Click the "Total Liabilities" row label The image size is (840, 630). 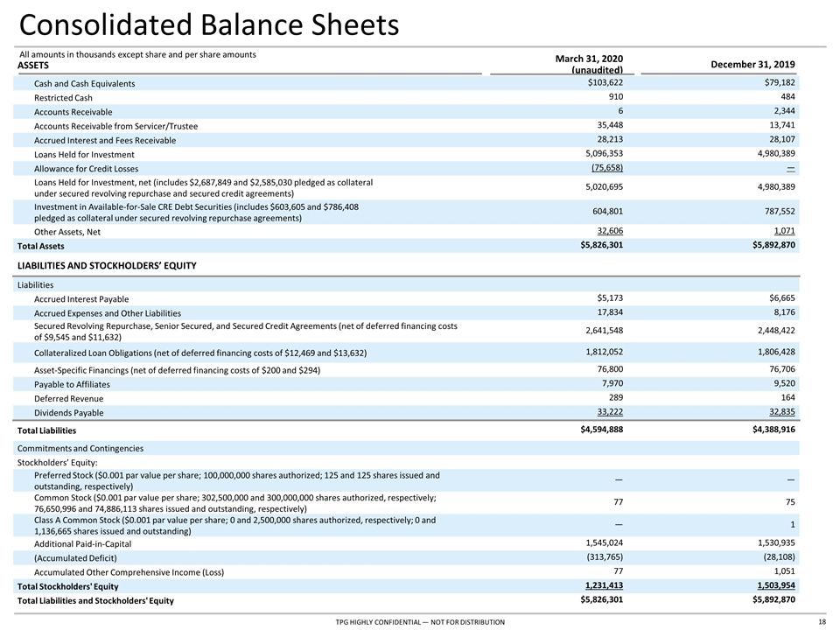tap(46, 430)
